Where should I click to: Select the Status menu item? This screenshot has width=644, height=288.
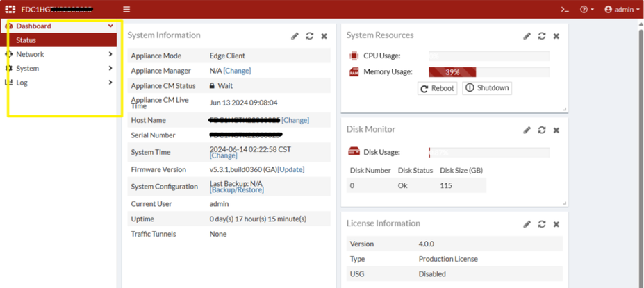point(26,40)
